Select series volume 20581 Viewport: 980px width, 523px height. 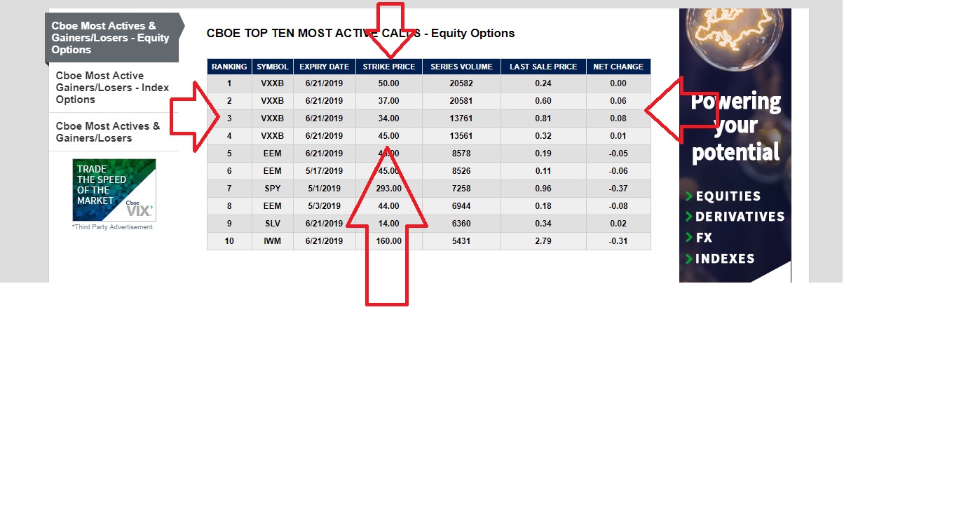461,101
